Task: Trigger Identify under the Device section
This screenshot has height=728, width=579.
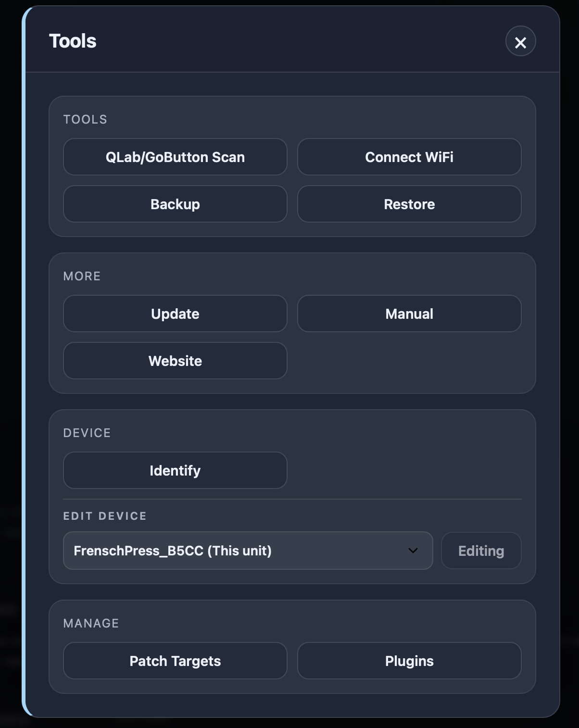Action: (175, 470)
